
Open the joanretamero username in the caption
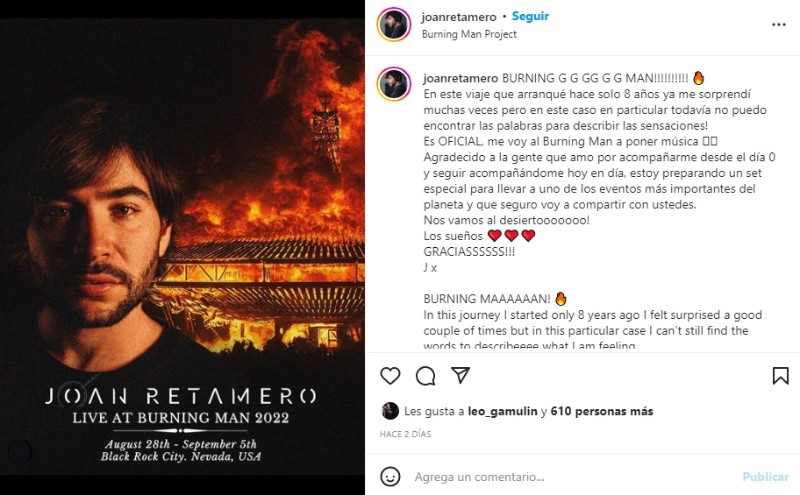click(460, 79)
